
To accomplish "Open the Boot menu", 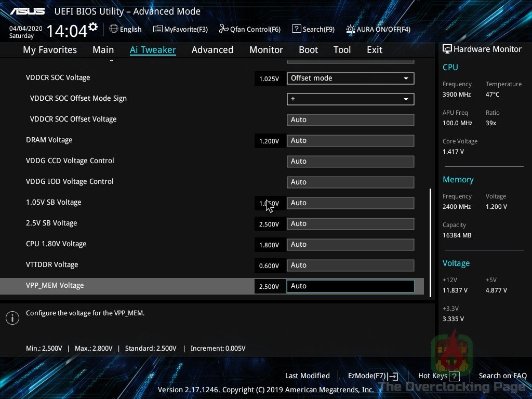I will pos(308,49).
